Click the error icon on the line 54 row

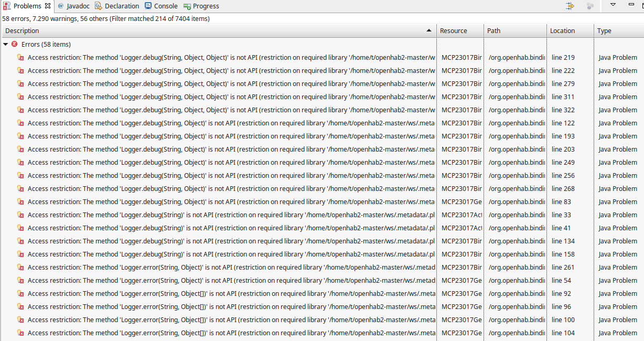pos(20,280)
